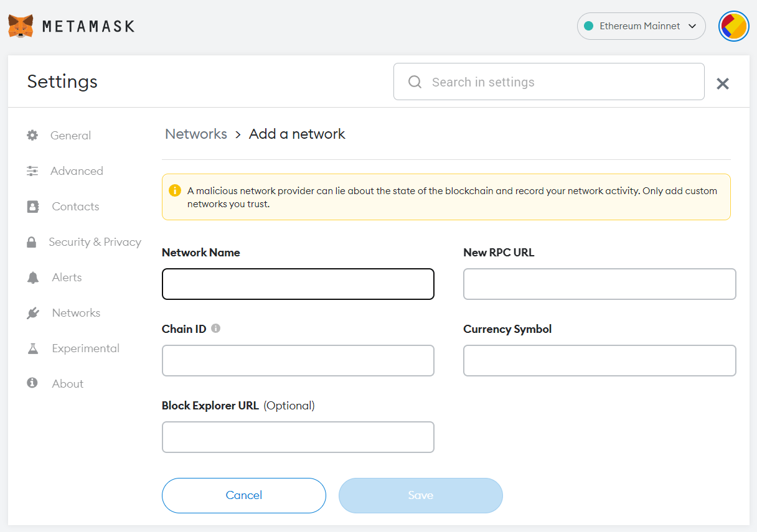Click the yellow warning icon in banner
The height and width of the screenshot is (532, 757).
(x=175, y=190)
